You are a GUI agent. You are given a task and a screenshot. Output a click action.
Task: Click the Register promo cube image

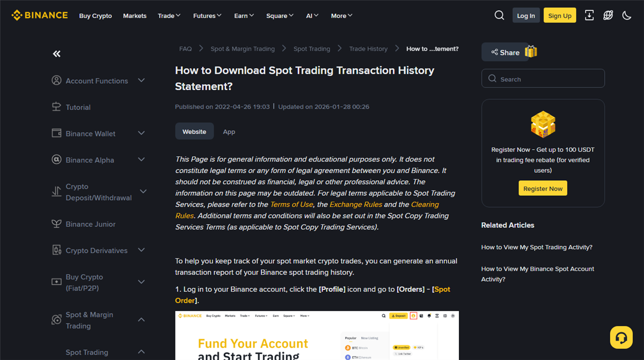pos(543,124)
